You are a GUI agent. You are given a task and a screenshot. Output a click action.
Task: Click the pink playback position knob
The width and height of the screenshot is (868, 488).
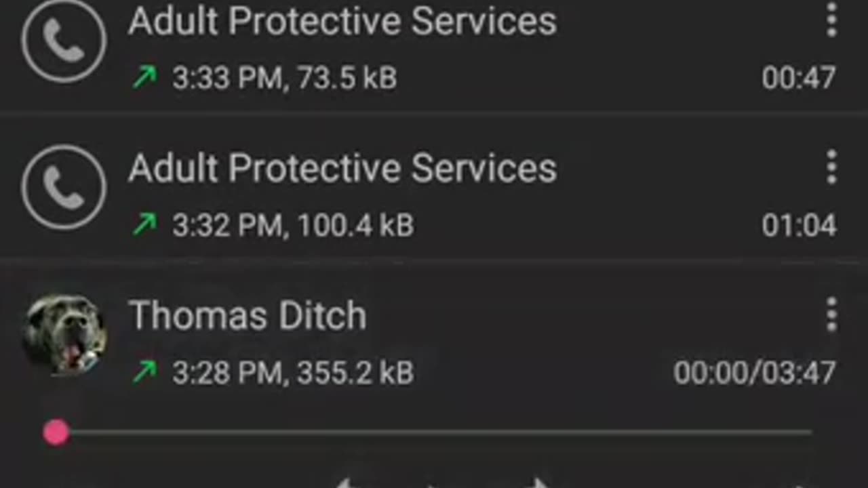[x=56, y=432]
